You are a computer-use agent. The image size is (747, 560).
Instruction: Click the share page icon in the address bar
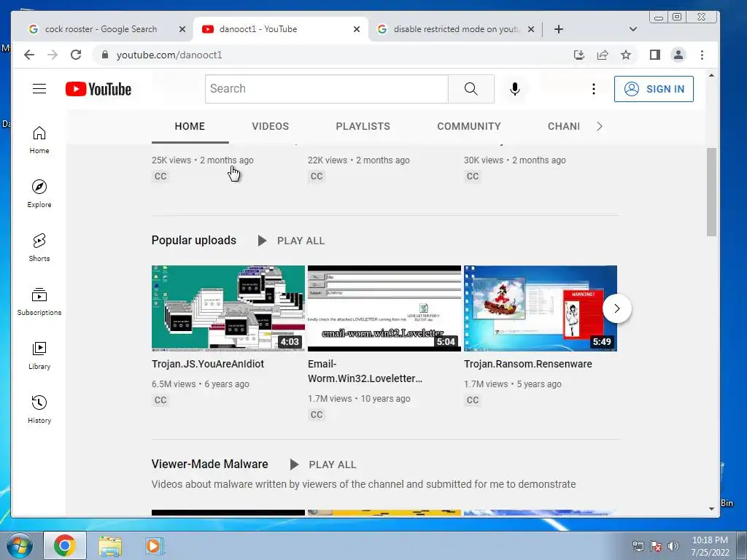(x=602, y=55)
